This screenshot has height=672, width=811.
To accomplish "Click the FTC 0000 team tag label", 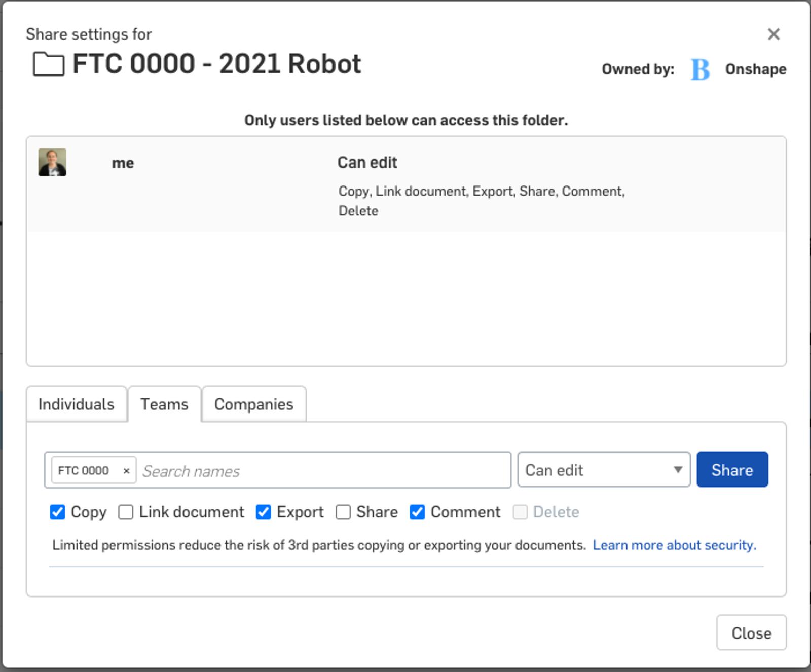I will (84, 471).
